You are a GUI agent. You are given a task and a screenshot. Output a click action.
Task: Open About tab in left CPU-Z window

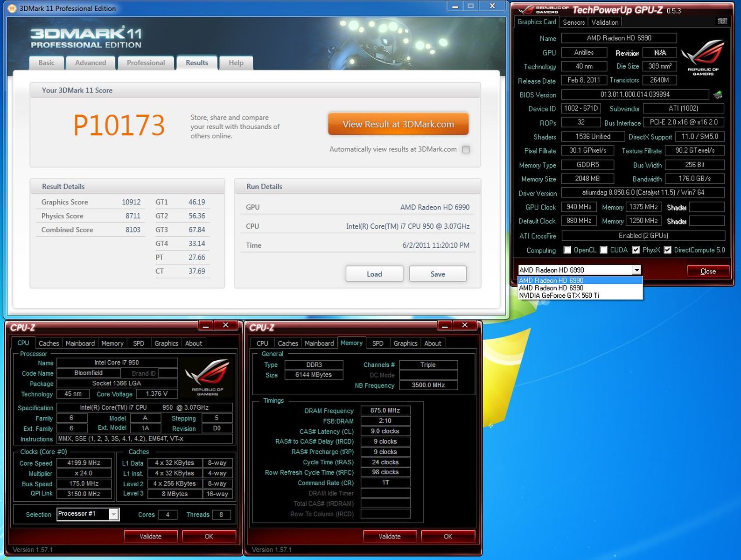pos(194,343)
